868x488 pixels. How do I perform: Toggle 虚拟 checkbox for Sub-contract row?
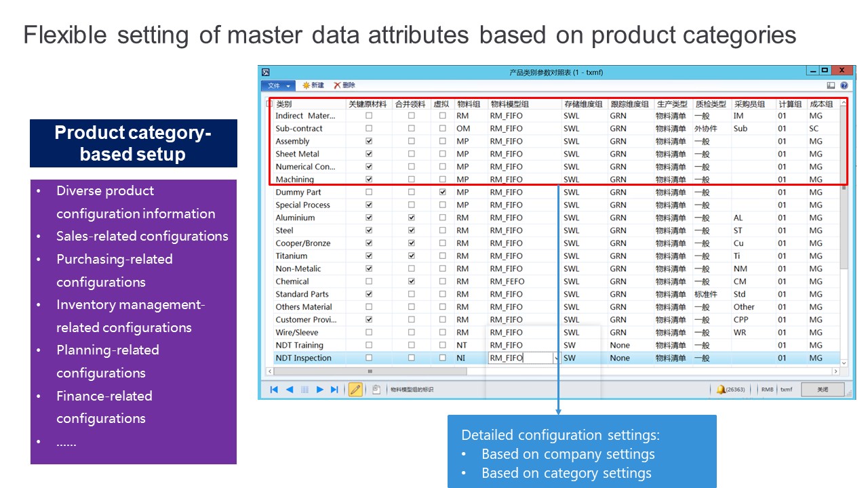click(x=443, y=128)
